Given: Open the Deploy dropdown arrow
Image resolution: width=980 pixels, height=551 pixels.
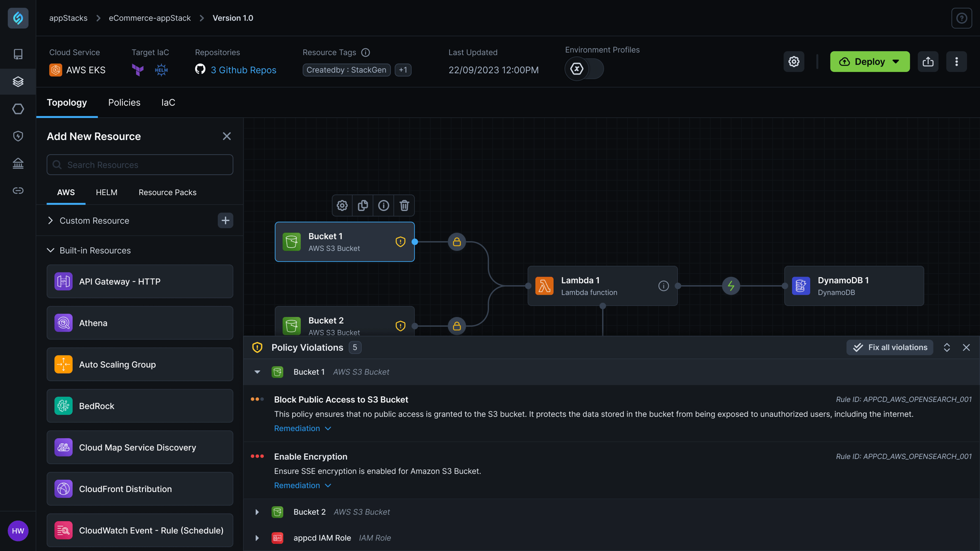Looking at the screenshot, I should [897, 61].
